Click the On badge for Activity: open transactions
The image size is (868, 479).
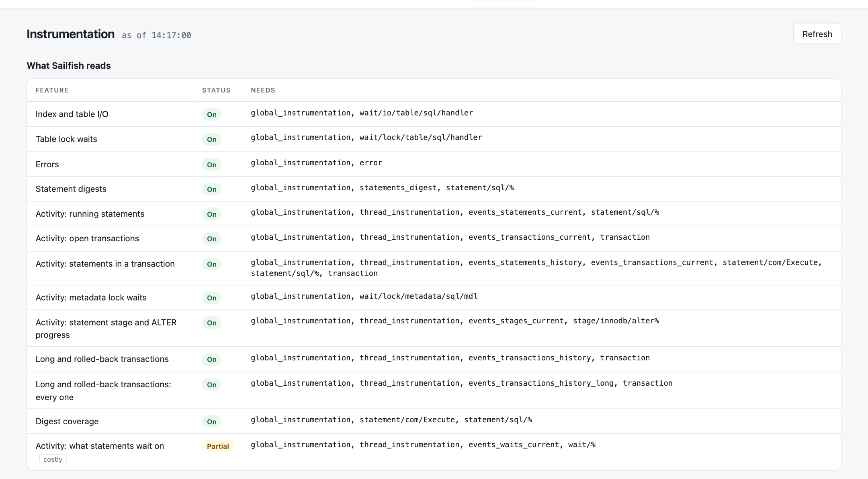tap(212, 239)
